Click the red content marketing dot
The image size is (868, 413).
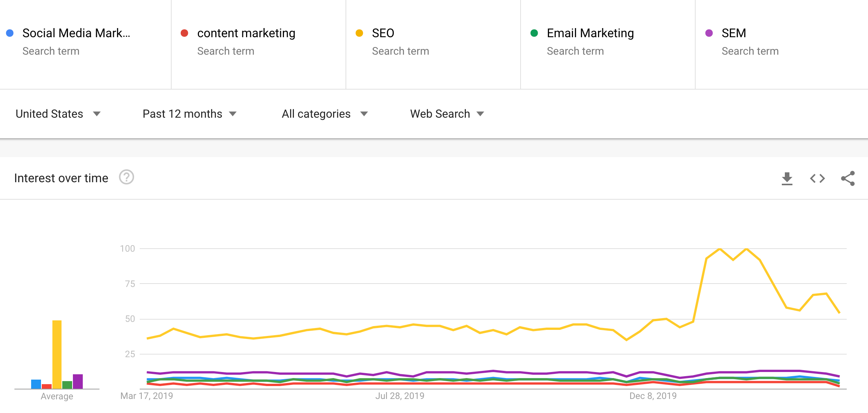[185, 33]
